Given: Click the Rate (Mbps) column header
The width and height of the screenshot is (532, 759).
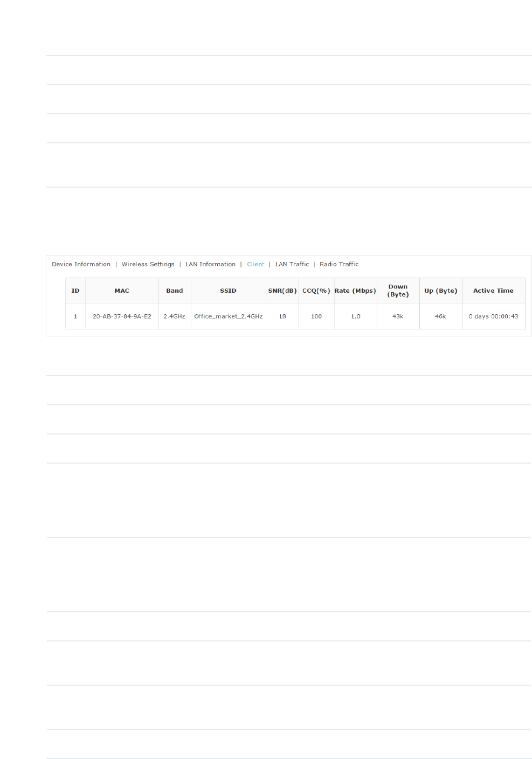Looking at the screenshot, I should point(356,291).
